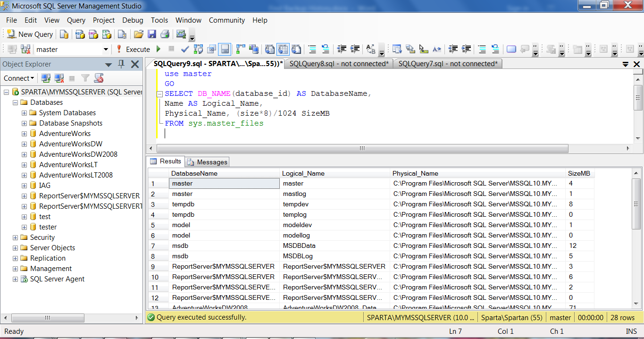Image resolution: width=644 pixels, height=339 pixels.
Task: Click the New Query toolbar button
Action: (x=30, y=34)
